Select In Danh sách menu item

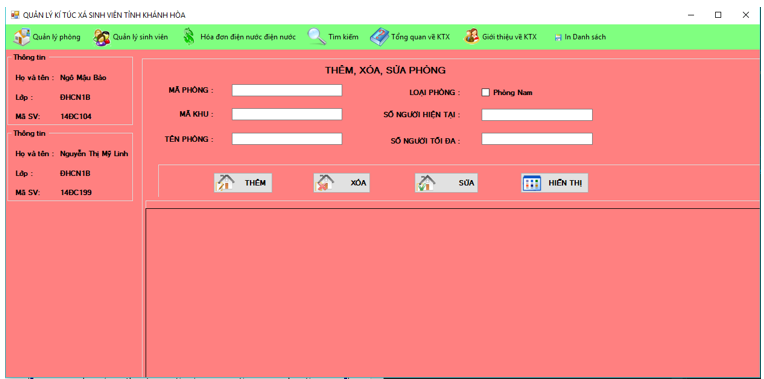tap(580, 37)
